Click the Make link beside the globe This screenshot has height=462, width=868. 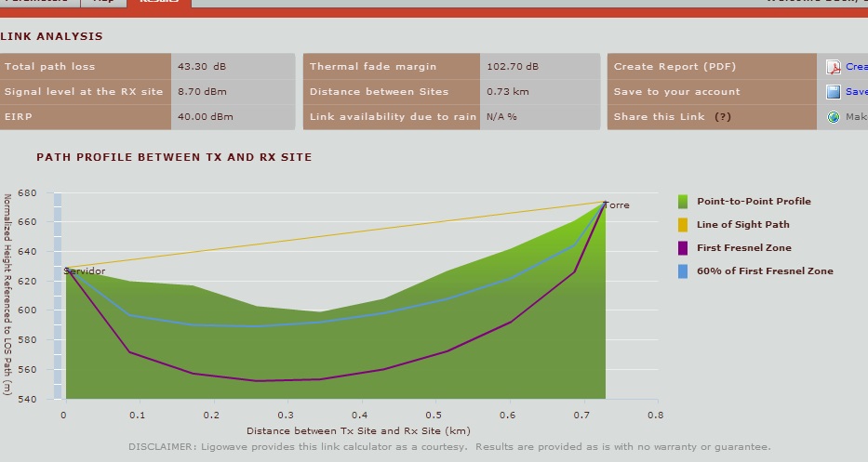pos(857,117)
